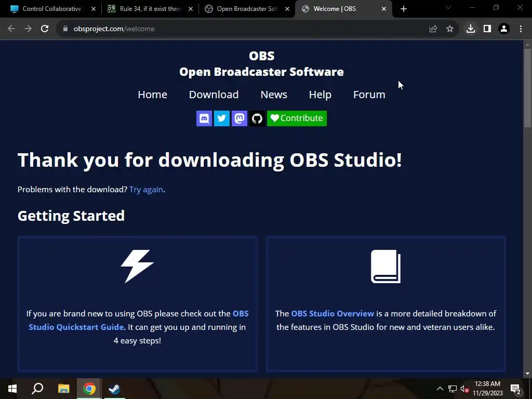
Task: Open the Download nav link
Action: click(214, 95)
